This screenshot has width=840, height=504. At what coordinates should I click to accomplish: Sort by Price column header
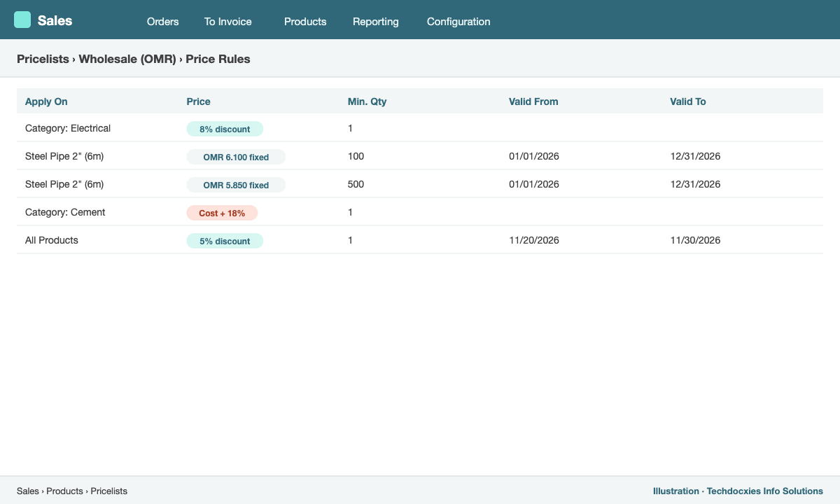(198, 101)
